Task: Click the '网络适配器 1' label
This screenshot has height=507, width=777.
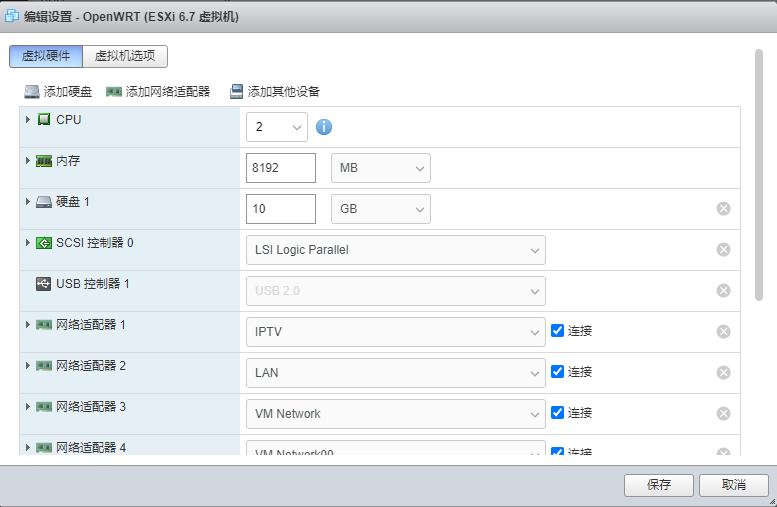Action: click(91, 325)
